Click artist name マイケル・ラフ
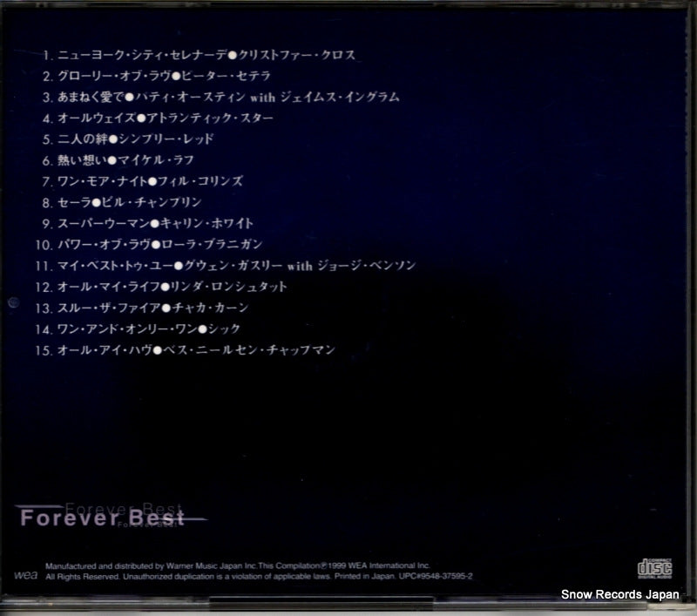 (x=156, y=160)
